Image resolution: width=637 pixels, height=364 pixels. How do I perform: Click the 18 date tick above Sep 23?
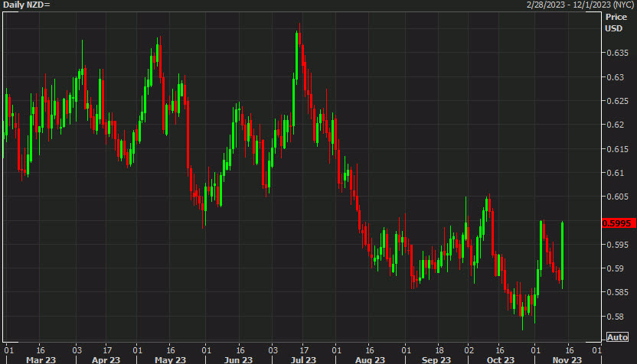point(439,350)
